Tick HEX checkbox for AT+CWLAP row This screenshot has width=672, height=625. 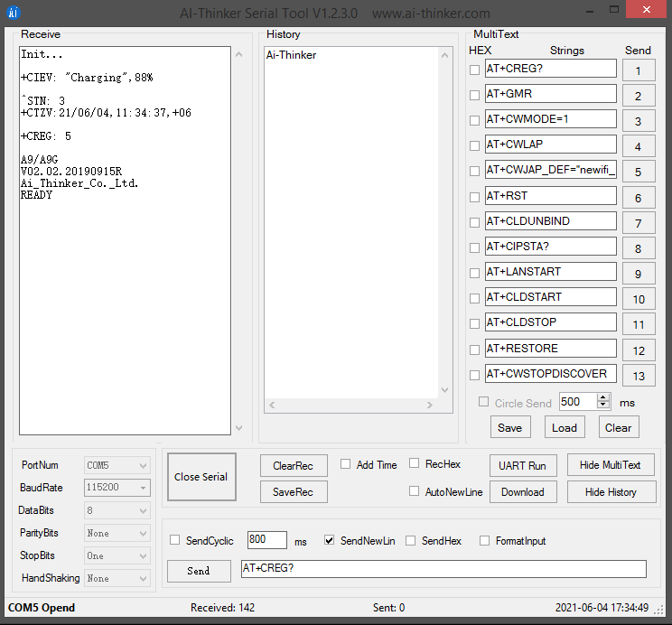pos(474,145)
